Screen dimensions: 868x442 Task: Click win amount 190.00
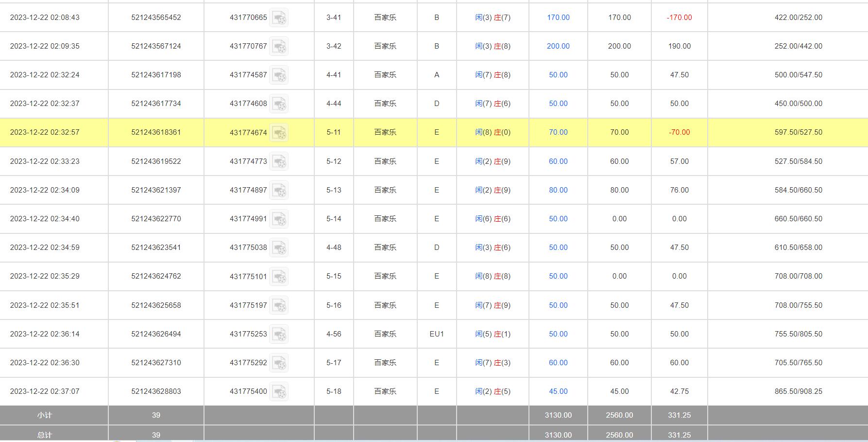tap(679, 46)
